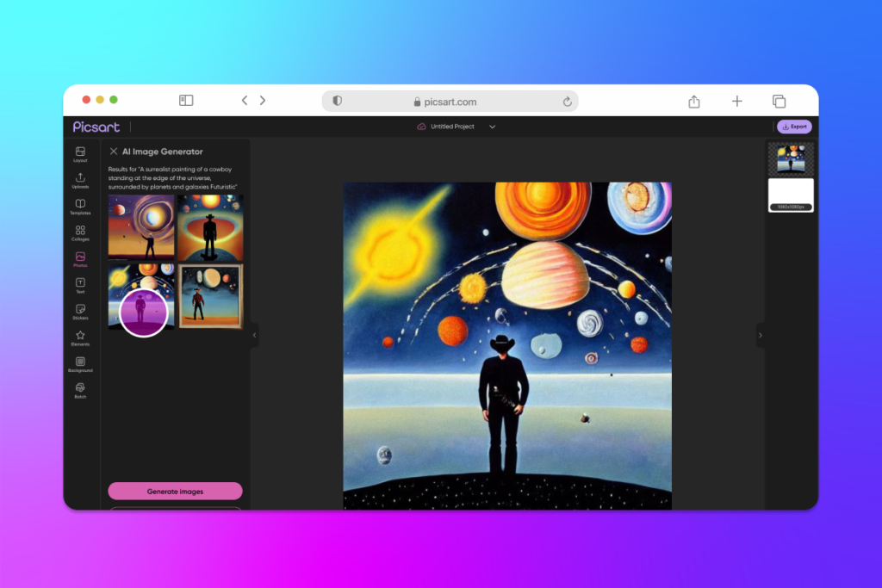Screen dimensions: 882x588
Task: Expand the right-side panel chevron
Action: click(x=761, y=336)
